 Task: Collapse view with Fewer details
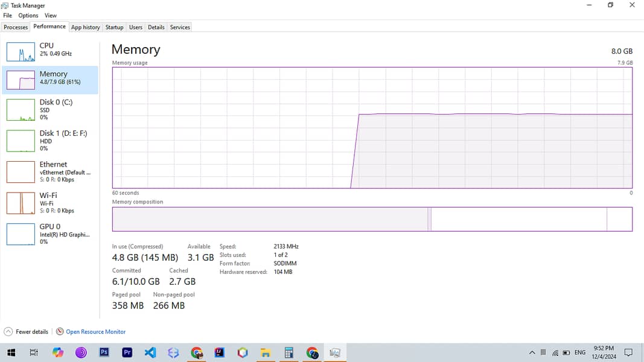tap(27, 332)
